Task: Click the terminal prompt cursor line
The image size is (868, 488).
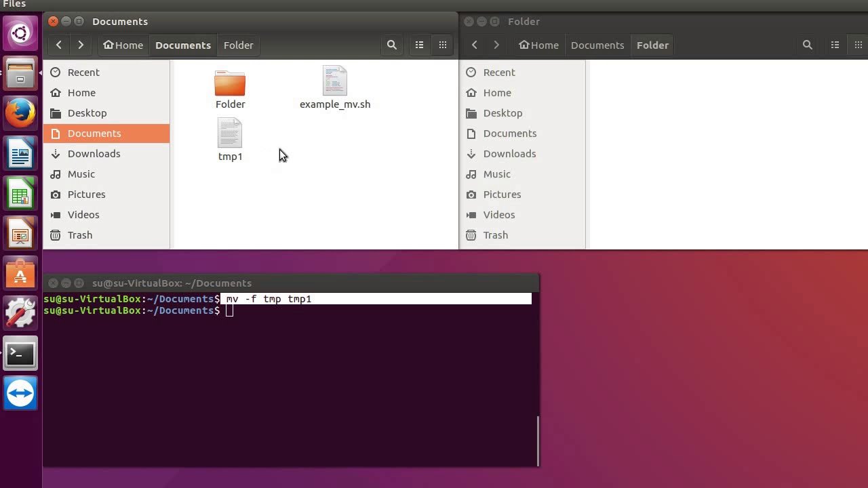Action: pos(138,310)
